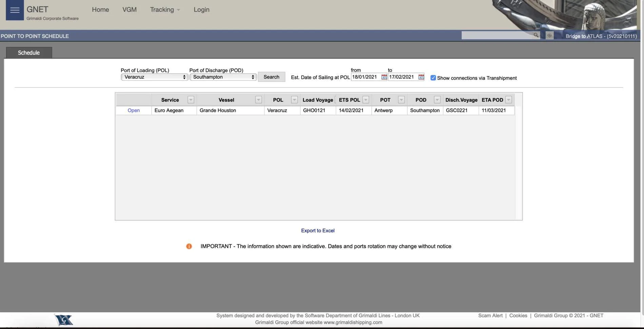Go to the Home menu item
The image size is (644, 329).
click(x=100, y=10)
